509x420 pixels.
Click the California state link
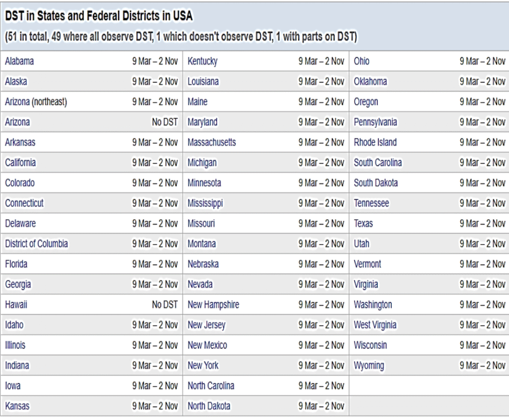tap(20, 163)
